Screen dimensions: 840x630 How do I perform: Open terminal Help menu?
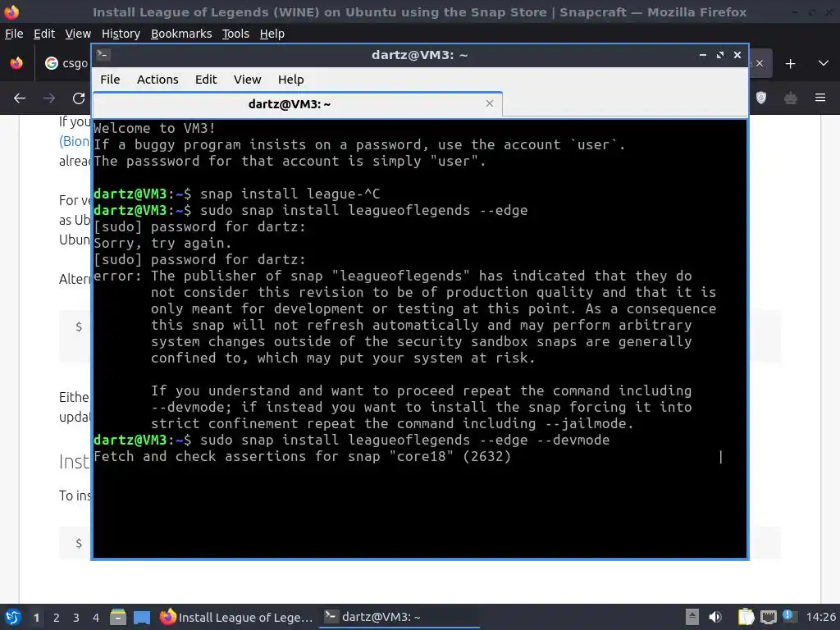pos(290,80)
